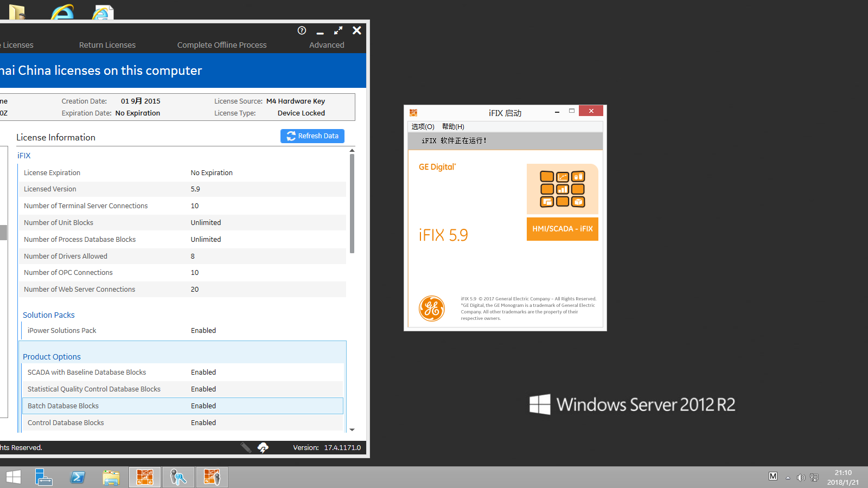The width and height of the screenshot is (868, 488).
Task: Select the Batch Database Blocks row
Action: point(182,406)
